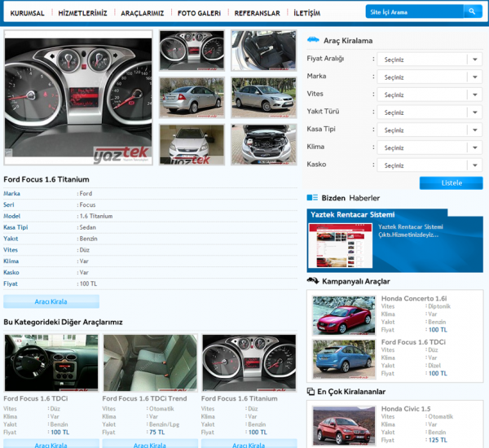Click the Yazttek Rentacar Sistemi news title
Image resolution: width=489 pixels, height=448 pixels.
click(x=352, y=214)
